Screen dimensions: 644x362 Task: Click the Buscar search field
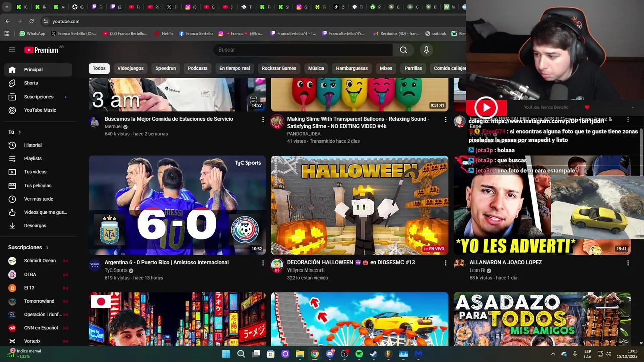303,50
